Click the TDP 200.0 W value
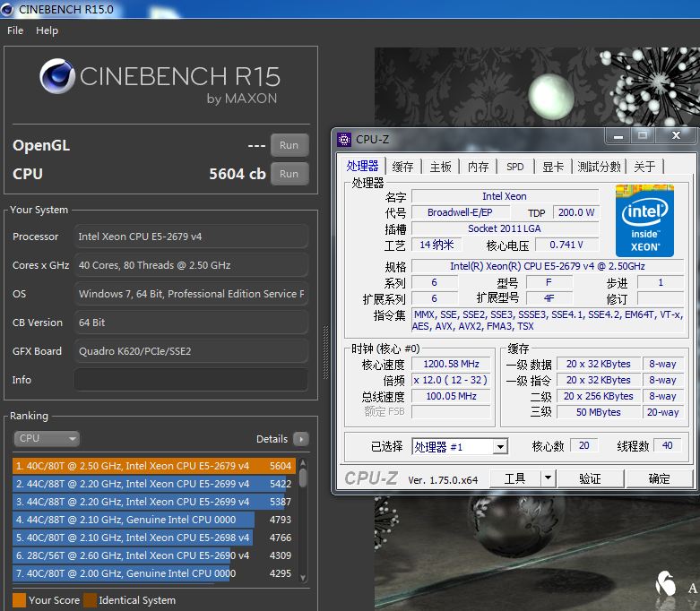700x611 pixels. click(x=576, y=212)
